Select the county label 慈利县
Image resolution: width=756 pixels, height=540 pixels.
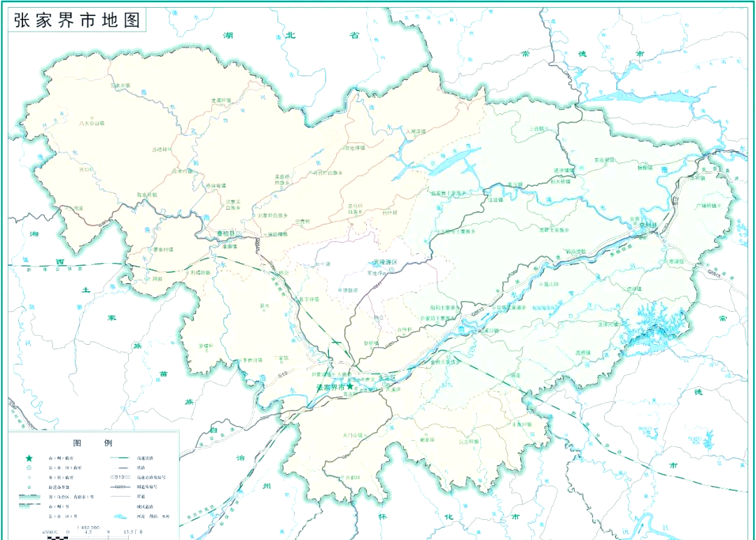648,225
